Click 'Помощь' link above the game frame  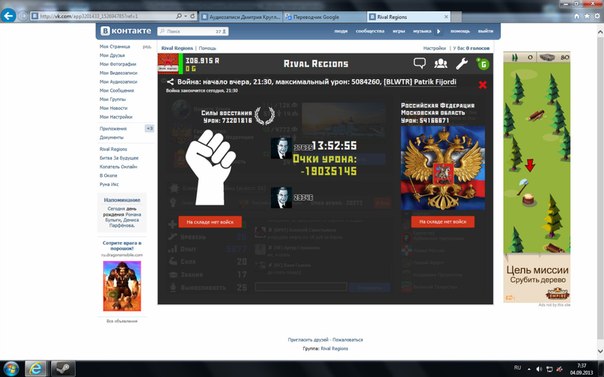click(207, 49)
